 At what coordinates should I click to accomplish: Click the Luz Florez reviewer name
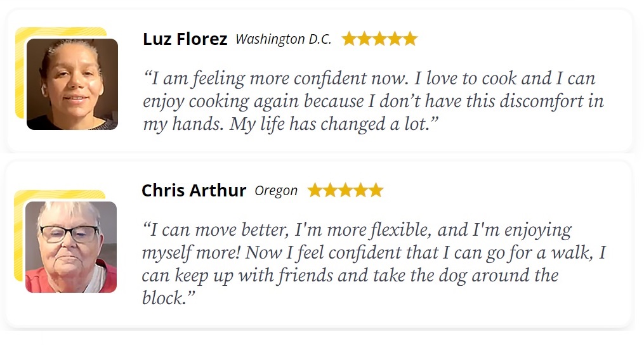coord(185,39)
